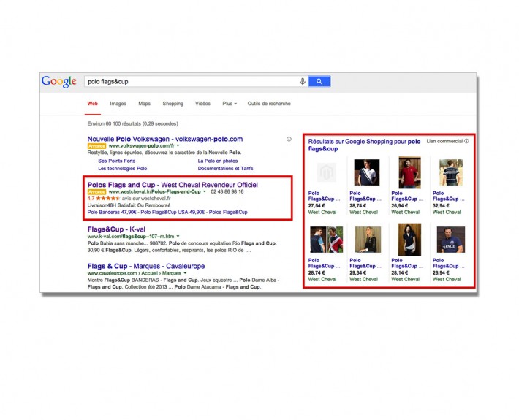
Task: Click thumbnail of 28,74 € polo top row
Action: [367, 172]
